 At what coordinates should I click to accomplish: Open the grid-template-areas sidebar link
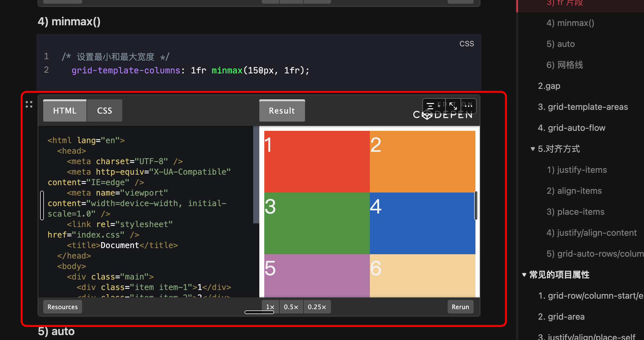[x=582, y=107]
